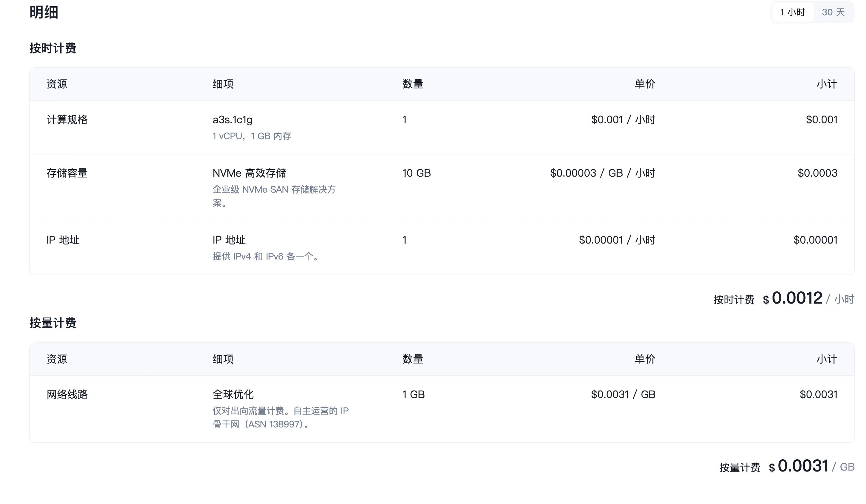This screenshot has height=504, width=866.
Task: Click the 网络线路 row label
Action: coord(67,394)
